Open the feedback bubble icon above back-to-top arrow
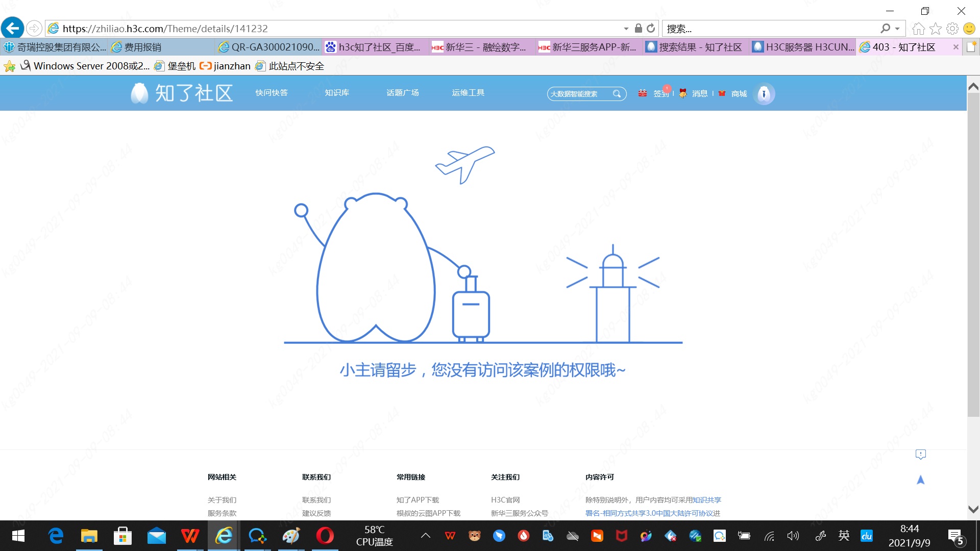Viewport: 980px width, 551px height. [920, 454]
